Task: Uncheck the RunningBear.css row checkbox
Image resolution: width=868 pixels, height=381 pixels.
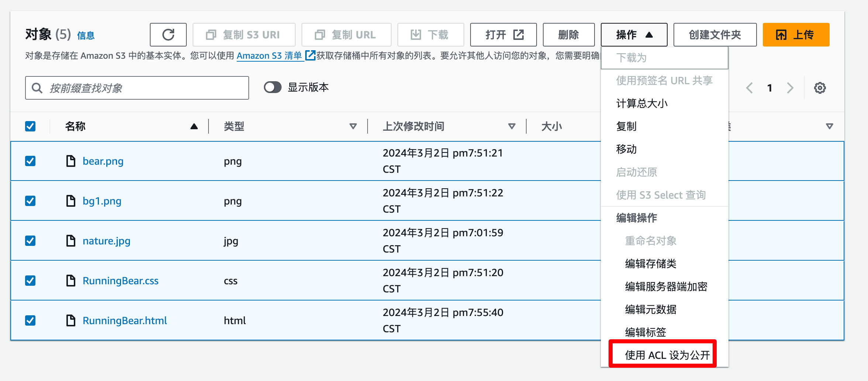Action: pos(30,281)
